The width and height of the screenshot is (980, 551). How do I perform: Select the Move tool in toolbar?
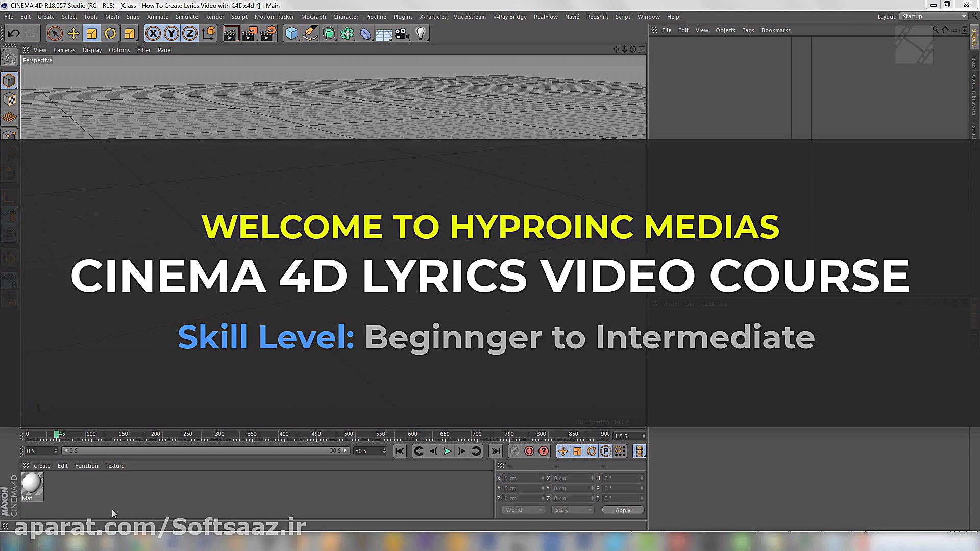tap(73, 34)
